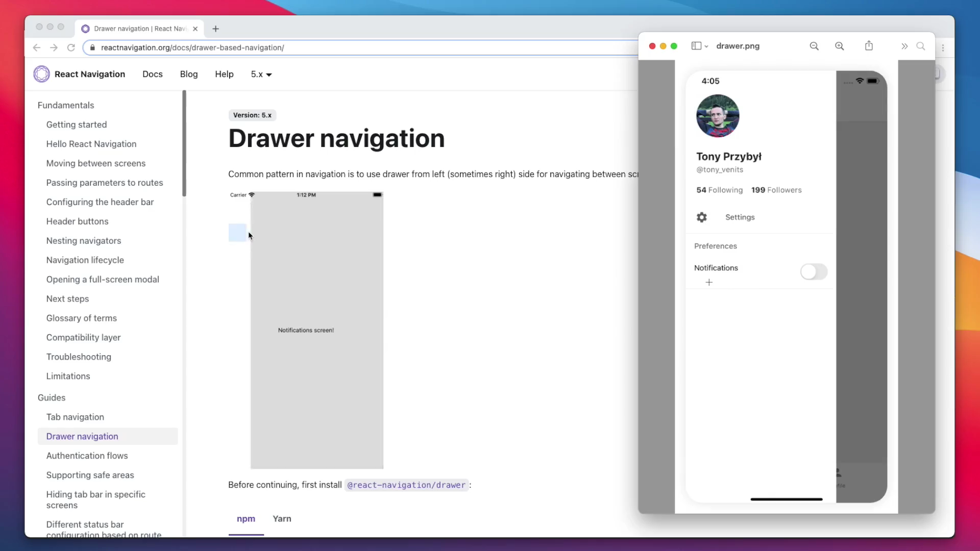Select Drawer navigation sidebar item
980x551 pixels.
(x=108, y=437)
